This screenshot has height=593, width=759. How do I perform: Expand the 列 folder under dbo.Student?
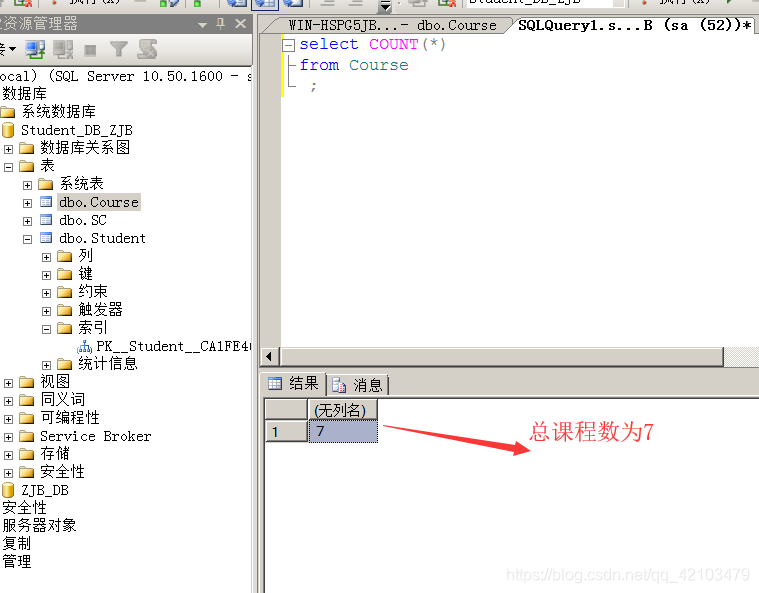(x=46, y=258)
